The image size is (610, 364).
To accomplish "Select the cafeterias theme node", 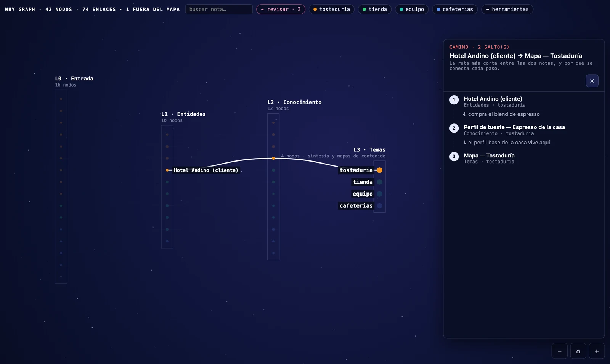I will (x=379, y=205).
